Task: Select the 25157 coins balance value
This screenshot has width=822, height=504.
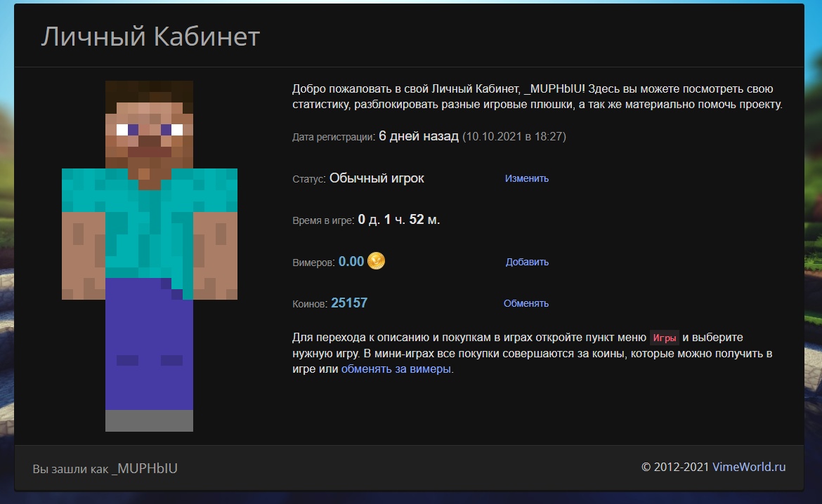Action: [349, 303]
